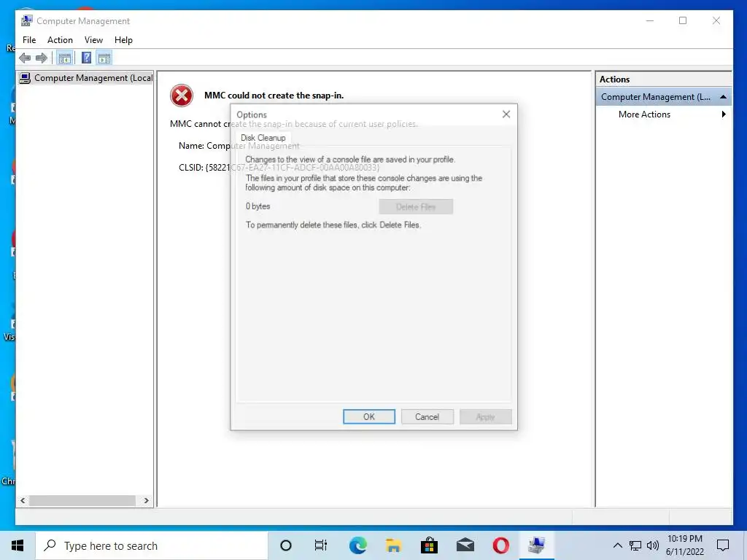Click the Computer Management title bar icon

27,20
